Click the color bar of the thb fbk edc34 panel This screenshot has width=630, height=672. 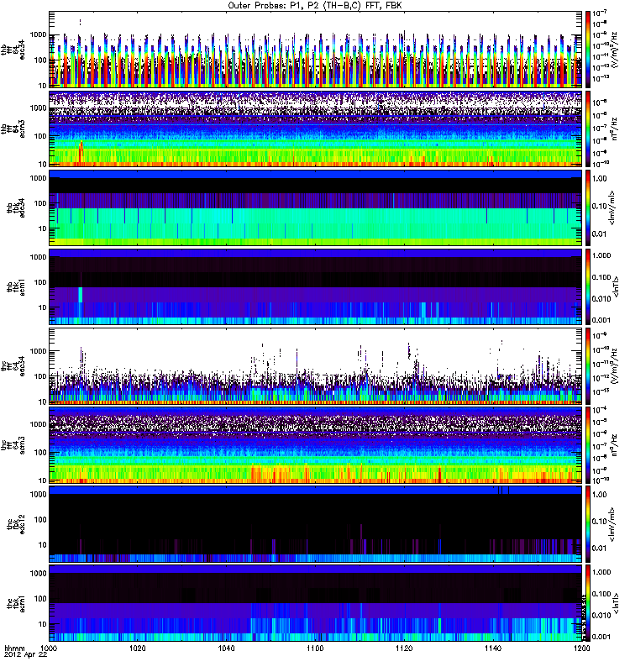click(x=588, y=207)
